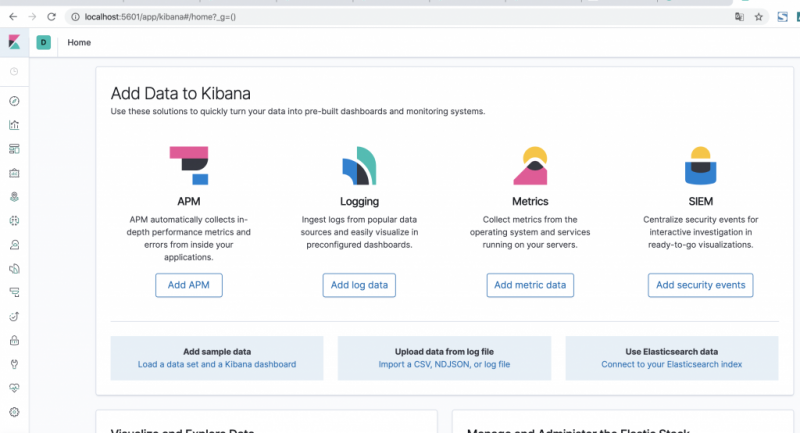This screenshot has height=433, width=800.
Task: Click the SIEM card title text
Action: click(701, 201)
